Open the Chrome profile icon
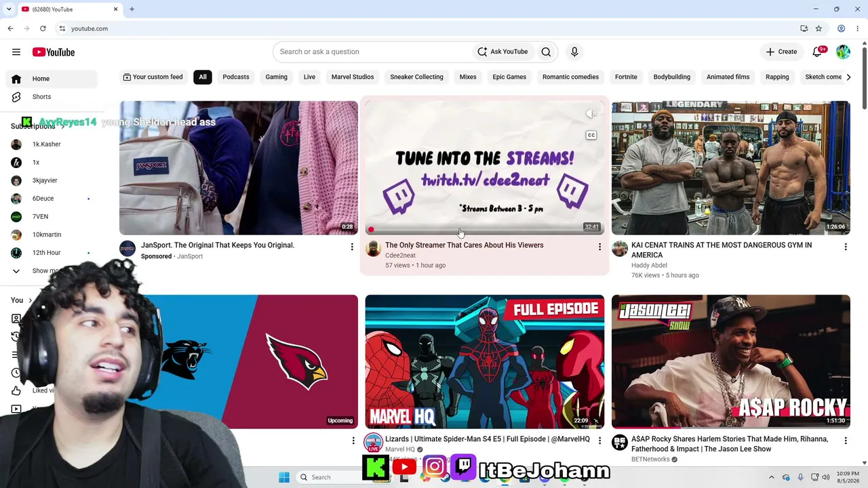Viewport: 868px width, 488px height. (841, 28)
